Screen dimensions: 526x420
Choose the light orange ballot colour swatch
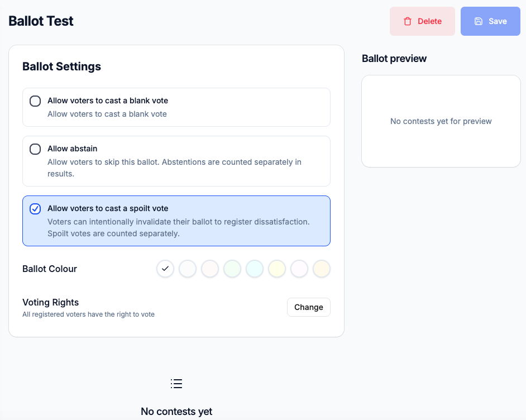pos(322,269)
